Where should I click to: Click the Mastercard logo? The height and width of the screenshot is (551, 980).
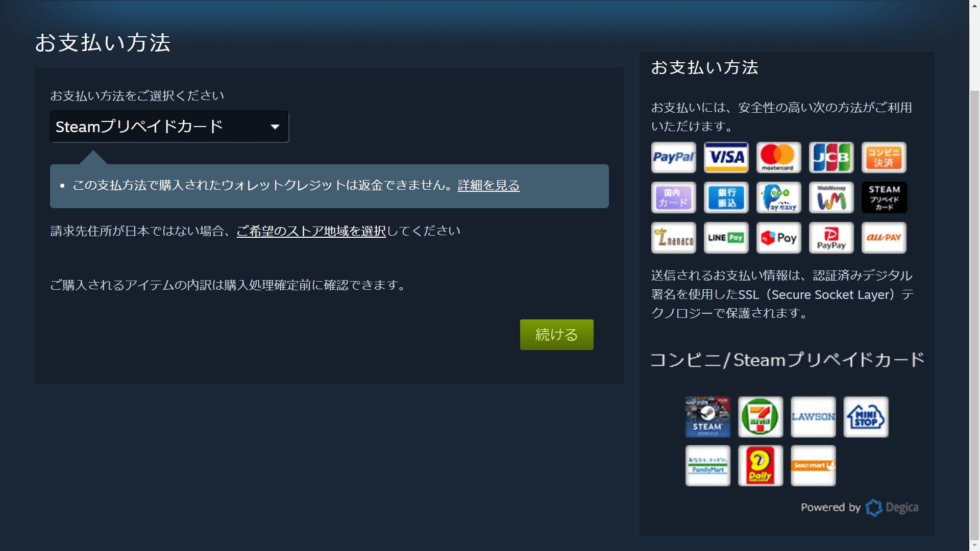pyautogui.click(x=778, y=158)
